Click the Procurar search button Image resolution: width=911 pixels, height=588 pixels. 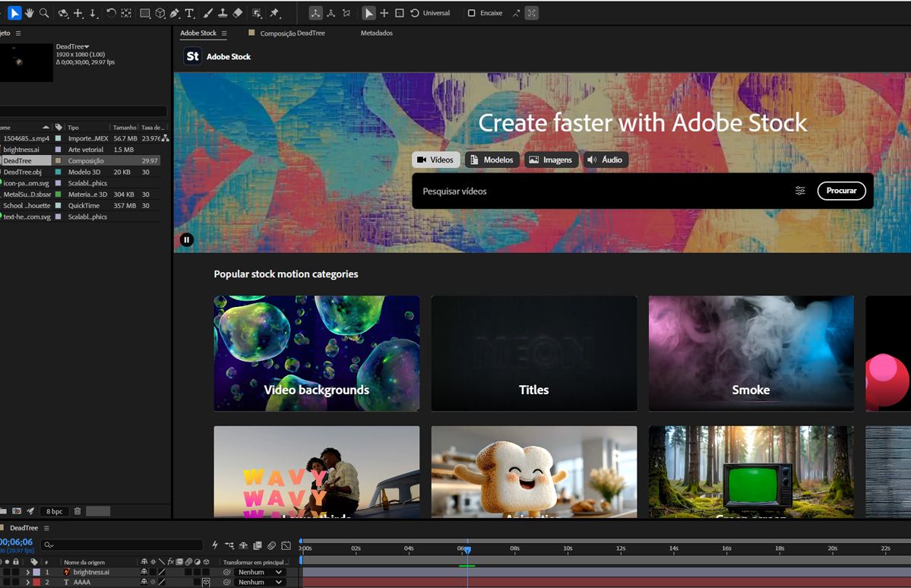tap(841, 191)
